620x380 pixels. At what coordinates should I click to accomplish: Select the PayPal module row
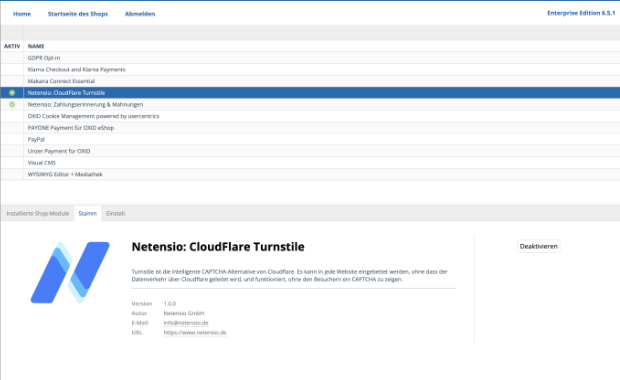click(x=310, y=140)
